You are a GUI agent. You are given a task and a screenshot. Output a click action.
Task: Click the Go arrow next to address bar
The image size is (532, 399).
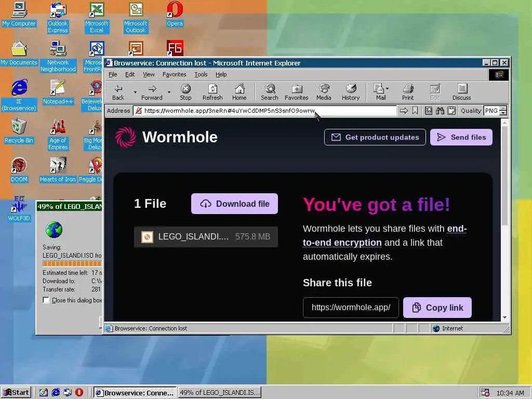click(x=404, y=111)
